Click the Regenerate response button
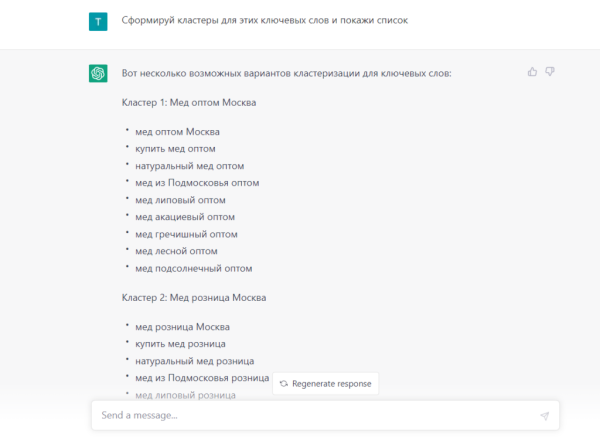Viewport: 600px width, 438px height. 326,384
